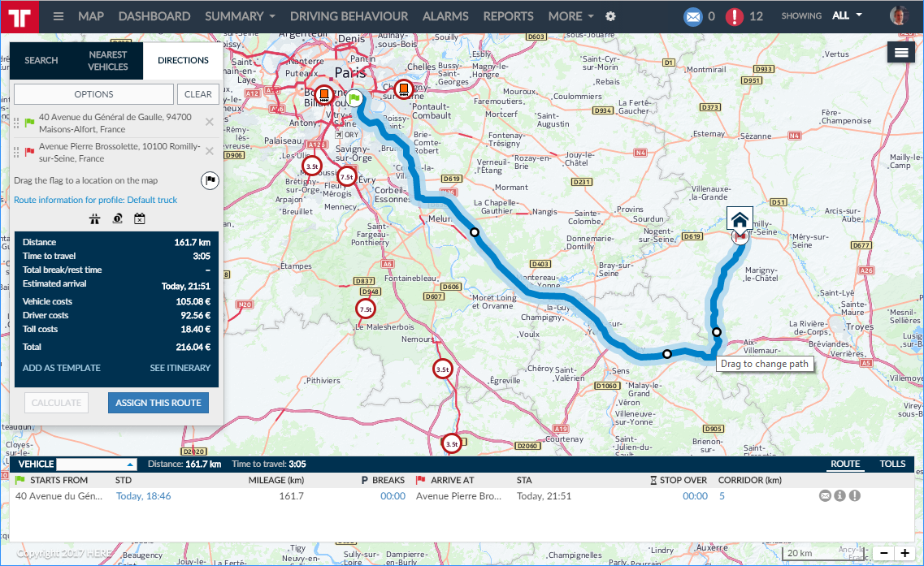Click the drag-flag waypoint icon
Viewport: 924px width, 566px height.
(209, 181)
